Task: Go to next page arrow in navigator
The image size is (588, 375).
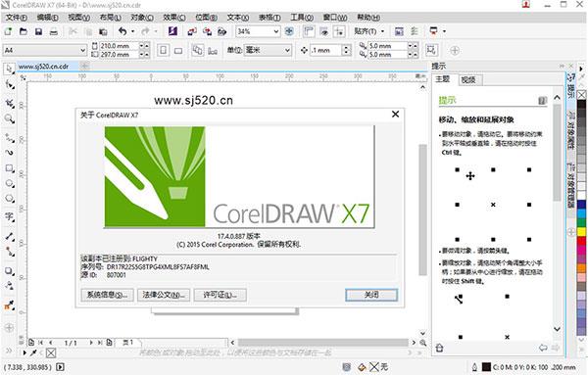Action: tap(91, 343)
